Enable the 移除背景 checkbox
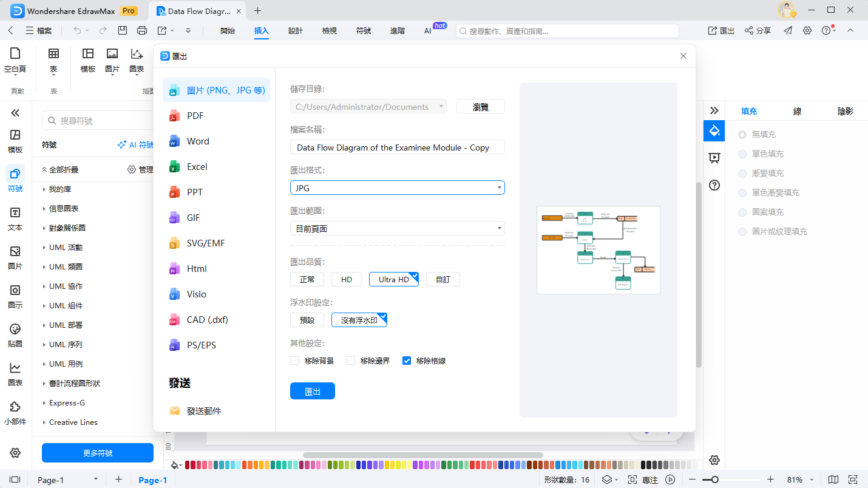Image resolution: width=868 pixels, height=488 pixels. 295,360
